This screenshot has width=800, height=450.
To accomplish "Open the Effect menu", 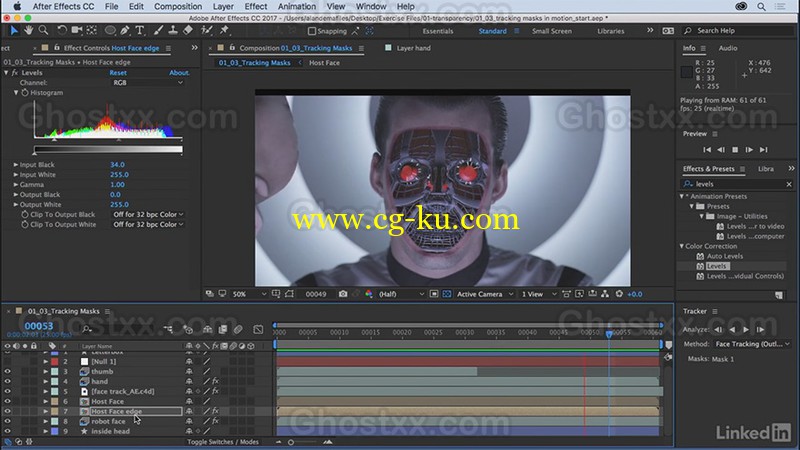I will [x=256, y=7].
